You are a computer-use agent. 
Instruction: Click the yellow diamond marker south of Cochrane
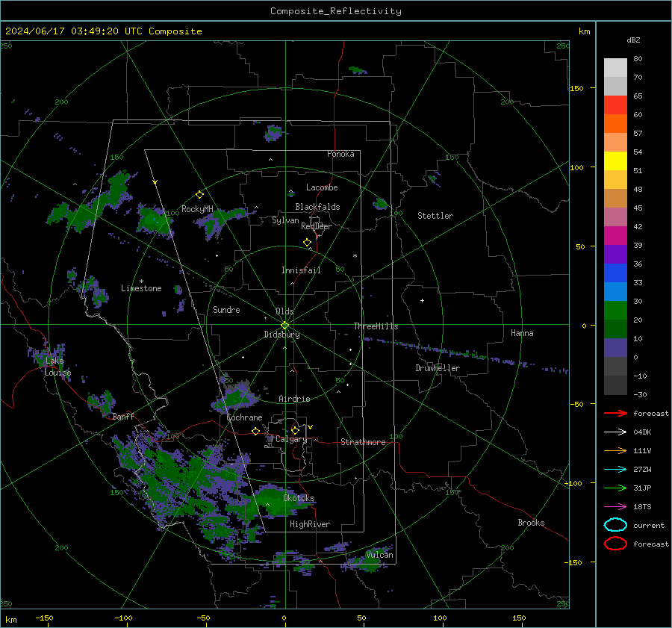tap(256, 432)
